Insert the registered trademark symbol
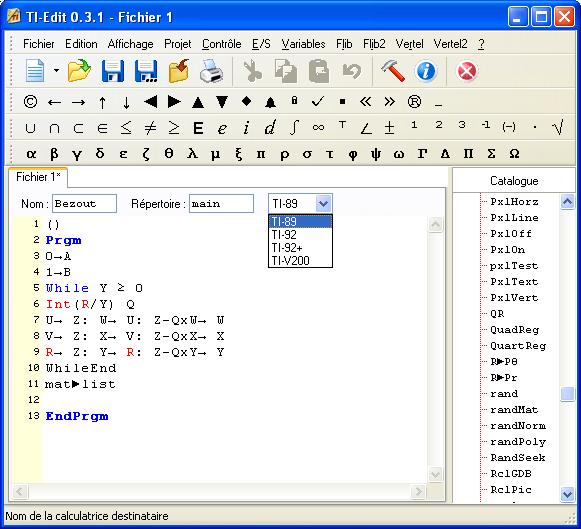Image resolution: width=581 pixels, height=529 pixels. pos(414,102)
